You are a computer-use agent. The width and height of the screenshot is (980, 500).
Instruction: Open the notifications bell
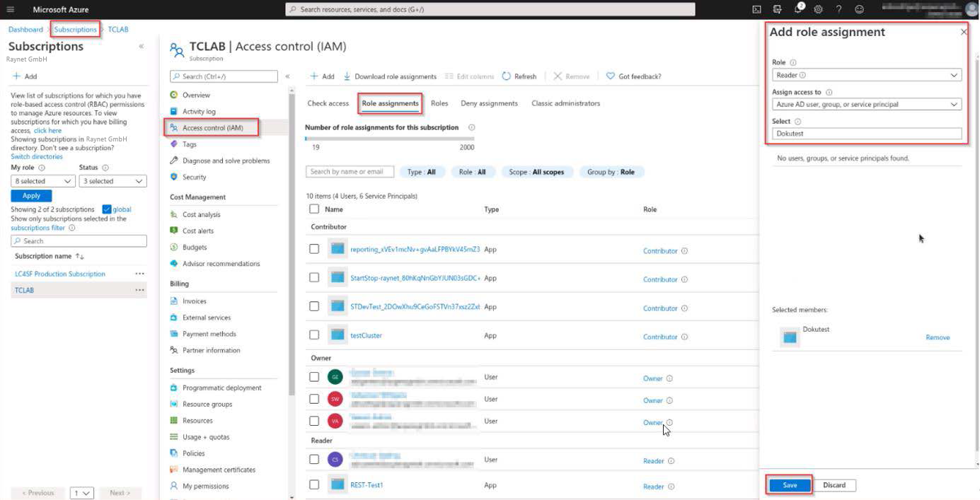point(797,9)
